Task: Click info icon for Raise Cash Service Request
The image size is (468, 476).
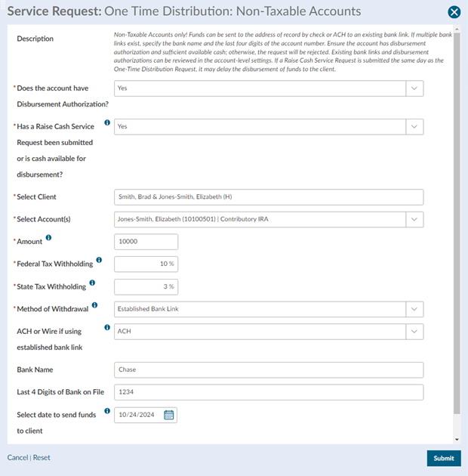Action: [x=107, y=122]
